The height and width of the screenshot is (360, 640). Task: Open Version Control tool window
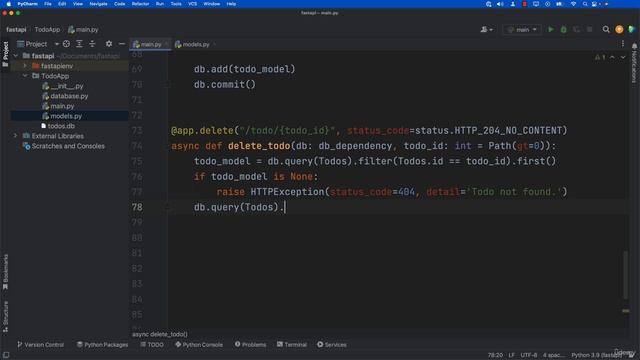pyautogui.click(x=40, y=344)
